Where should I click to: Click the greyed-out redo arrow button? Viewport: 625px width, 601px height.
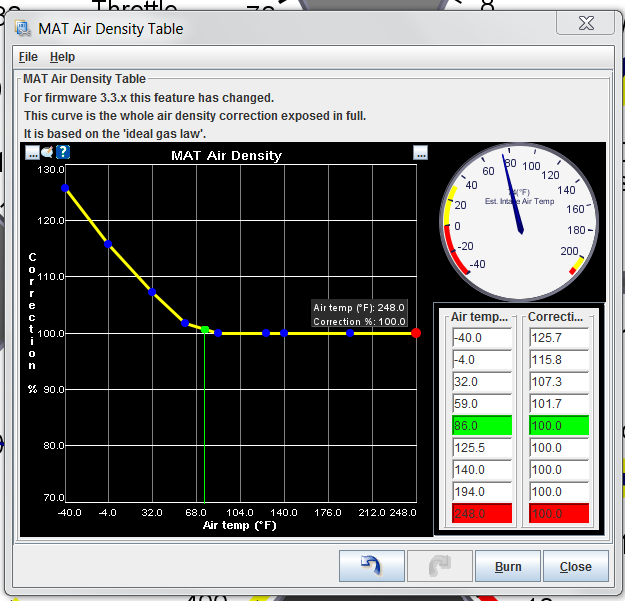[437, 566]
